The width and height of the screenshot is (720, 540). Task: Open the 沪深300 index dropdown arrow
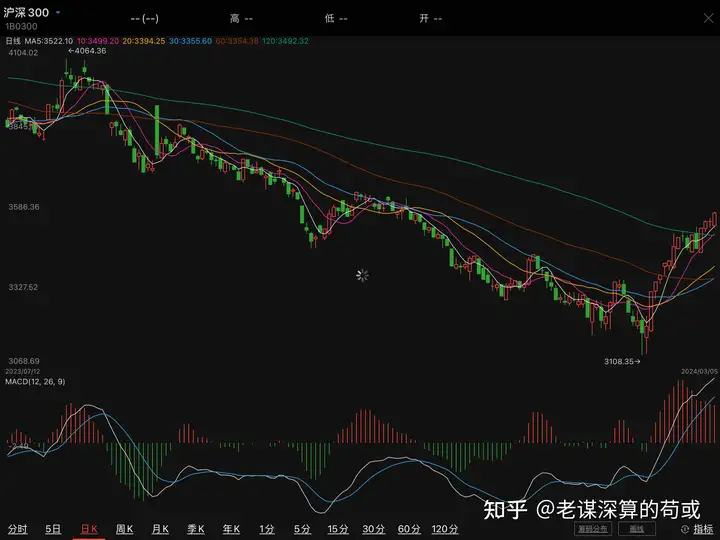58,12
